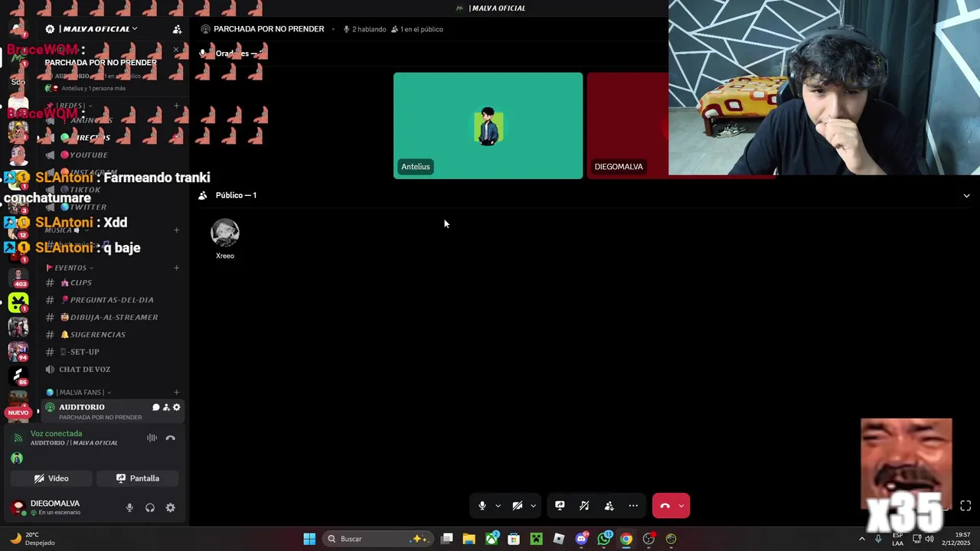Toggle camera in stage control bar
The height and width of the screenshot is (551, 980).
point(518,506)
